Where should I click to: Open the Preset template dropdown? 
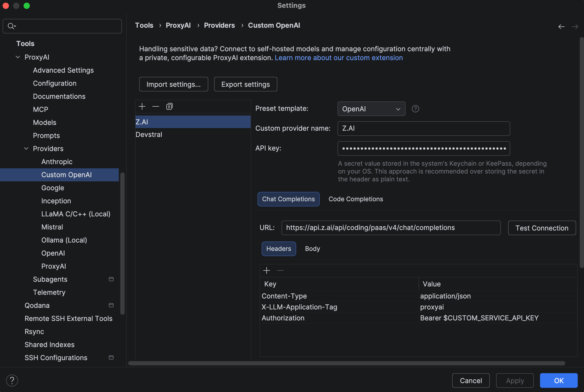click(x=371, y=109)
